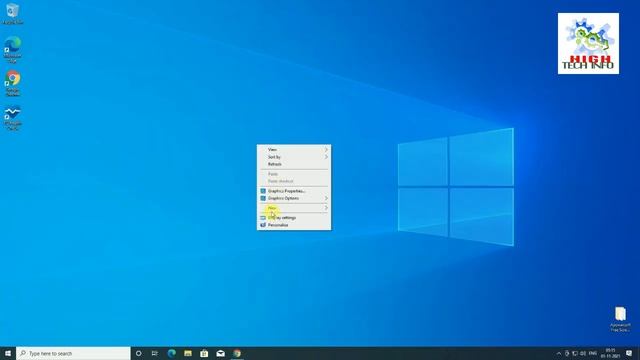
Task: Select Graphics Properties in context menu
Action: pyautogui.click(x=294, y=191)
